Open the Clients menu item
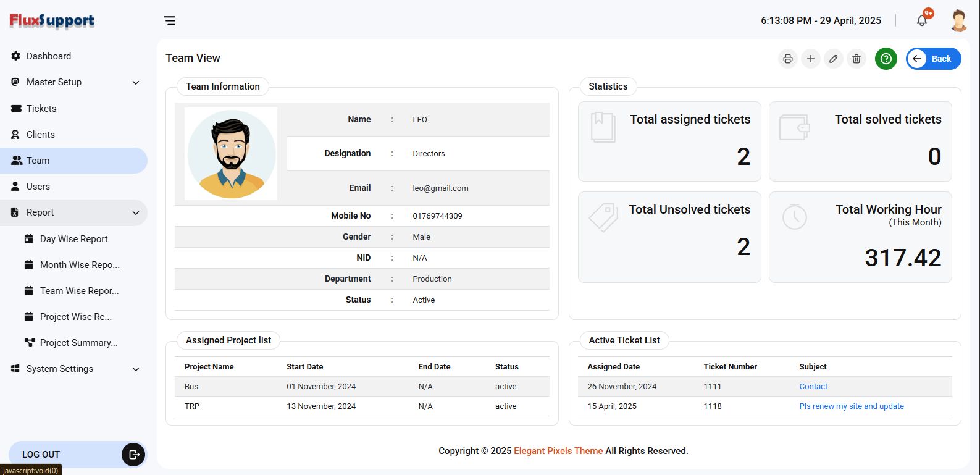The height and width of the screenshot is (475, 980). click(x=41, y=135)
